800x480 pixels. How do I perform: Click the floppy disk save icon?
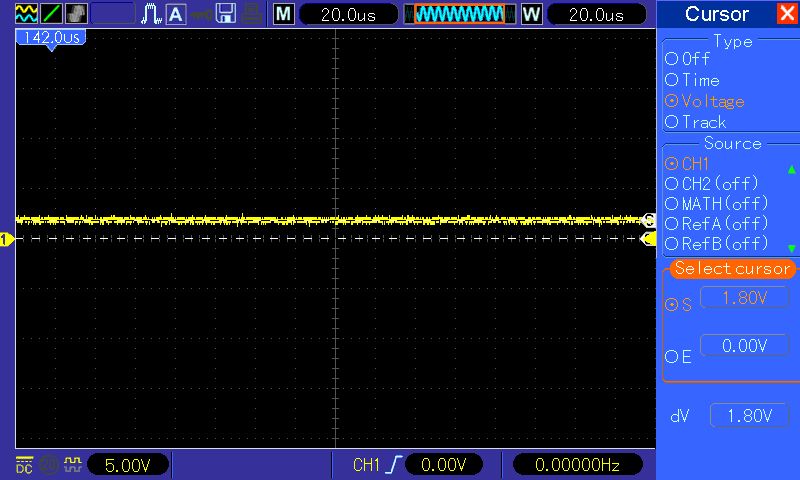226,14
